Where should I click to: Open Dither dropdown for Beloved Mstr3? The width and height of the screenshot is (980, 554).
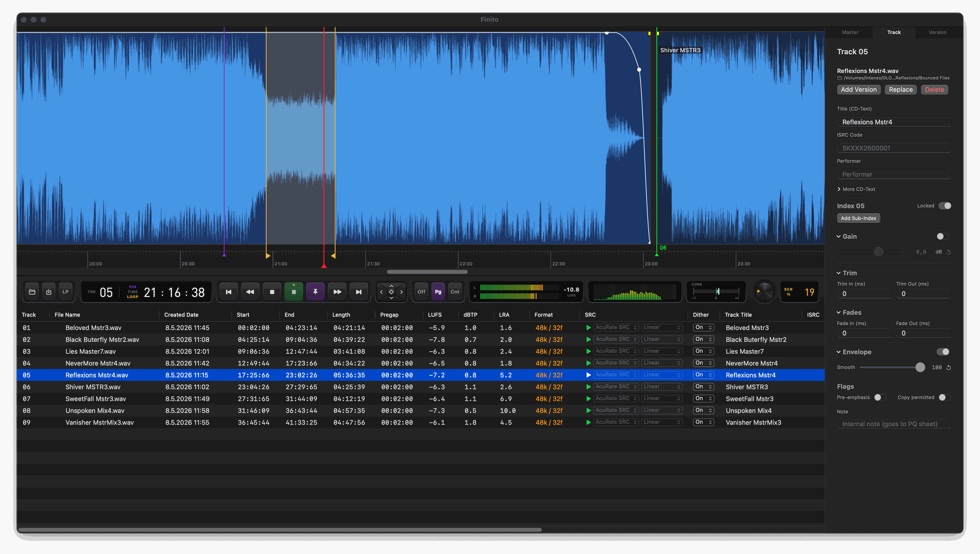point(703,328)
